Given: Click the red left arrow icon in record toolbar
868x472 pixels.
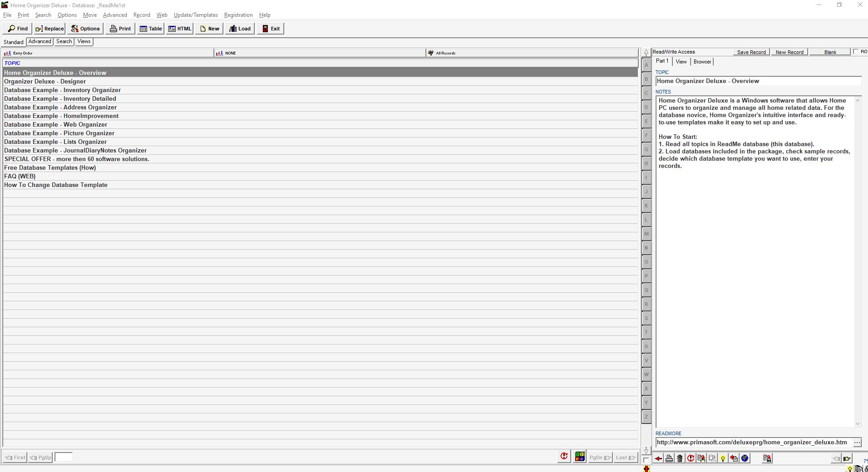Looking at the screenshot, I should 658,458.
